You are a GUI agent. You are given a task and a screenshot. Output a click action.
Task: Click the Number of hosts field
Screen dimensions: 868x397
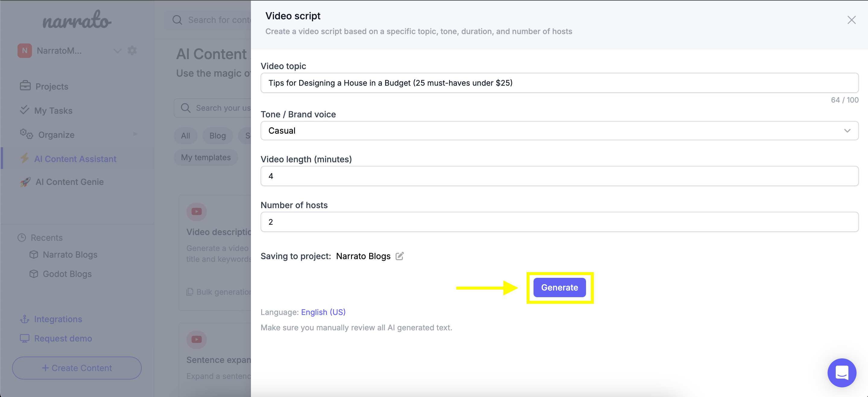tap(559, 222)
